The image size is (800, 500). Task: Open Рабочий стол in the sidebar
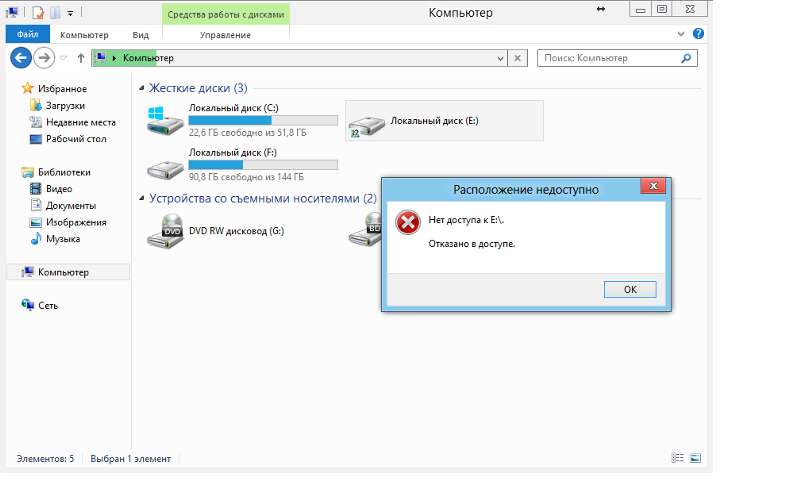click(x=76, y=139)
